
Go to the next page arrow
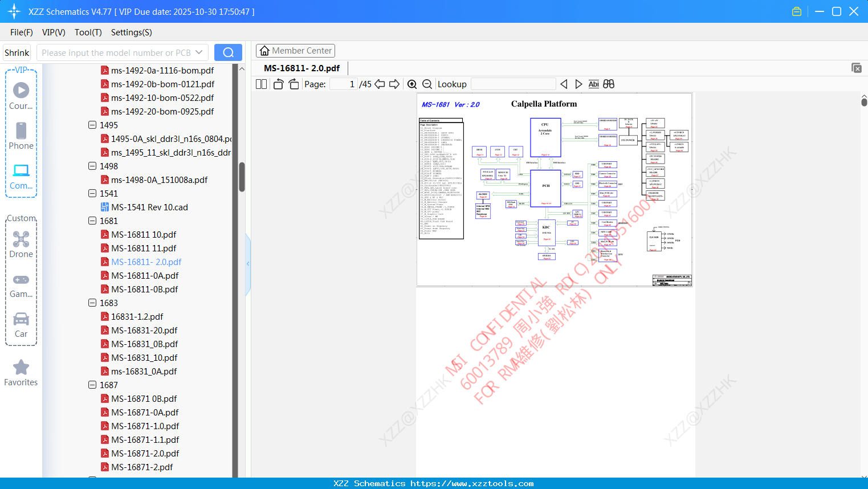[394, 84]
